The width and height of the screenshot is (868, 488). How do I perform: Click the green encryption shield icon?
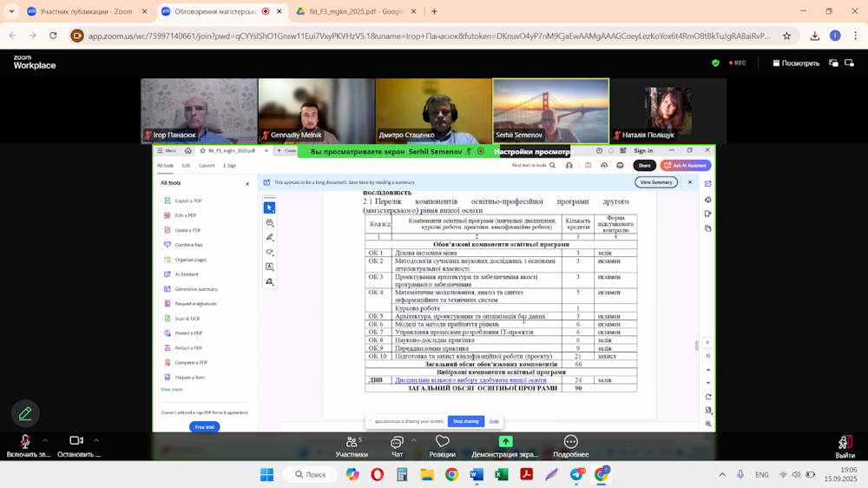pyautogui.click(x=715, y=63)
